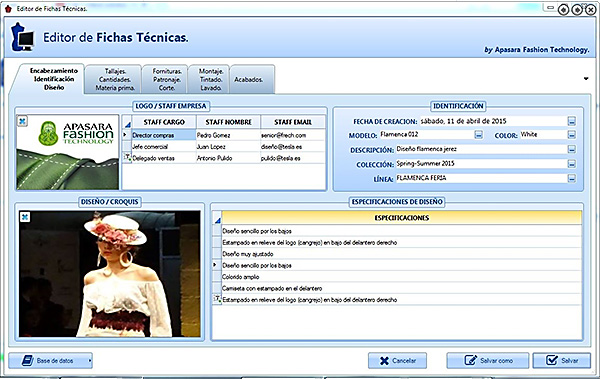Viewport: 600px width, 379px height.
Task: Open the Fornituras Patronaje Corte tab
Action: click(x=166, y=79)
